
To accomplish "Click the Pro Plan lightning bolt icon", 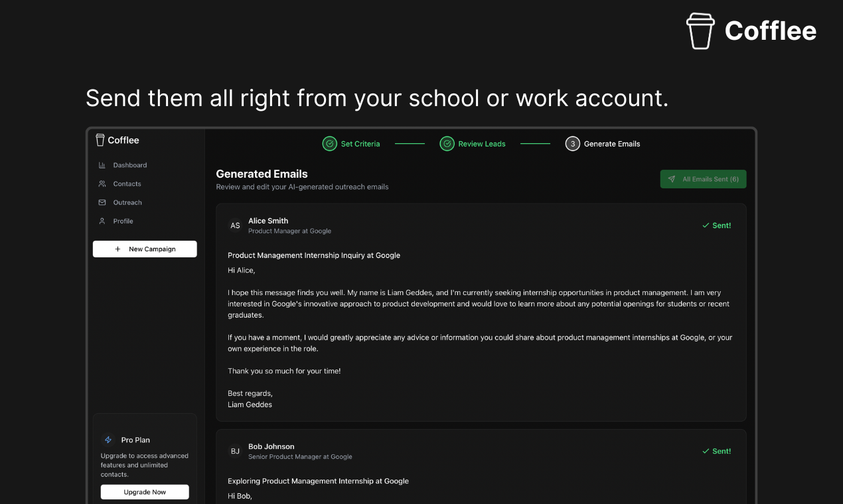I will (108, 440).
